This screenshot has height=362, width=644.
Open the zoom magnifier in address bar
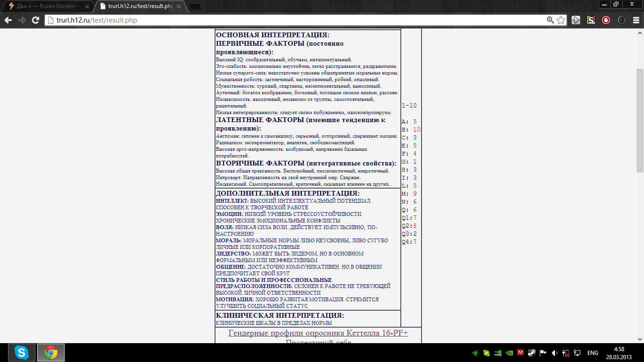550,20
